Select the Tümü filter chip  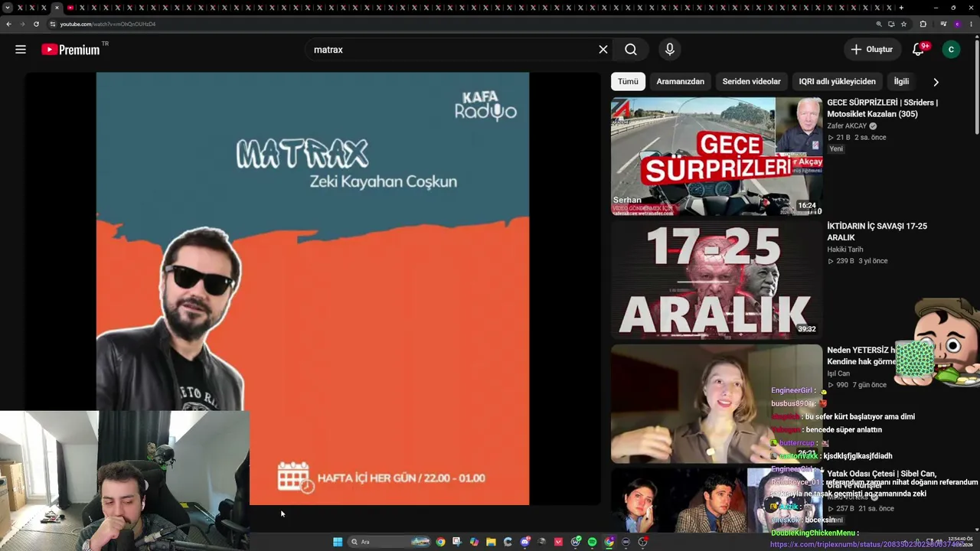pos(628,82)
